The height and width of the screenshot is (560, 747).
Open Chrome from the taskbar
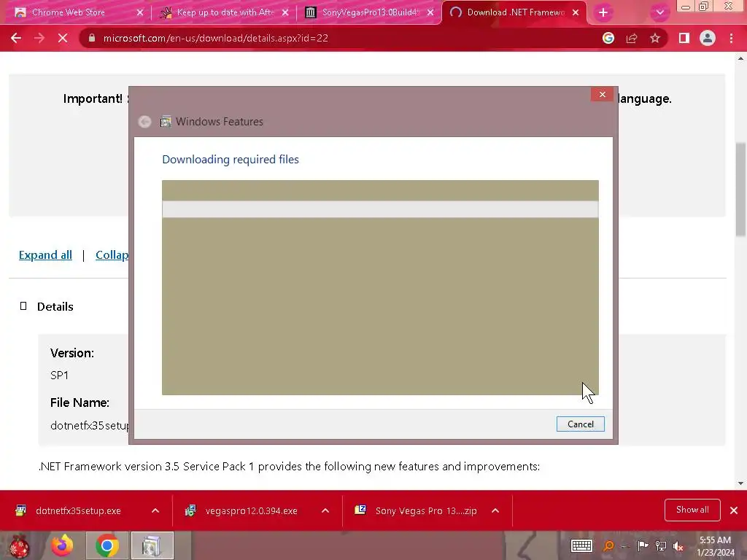[107, 545]
